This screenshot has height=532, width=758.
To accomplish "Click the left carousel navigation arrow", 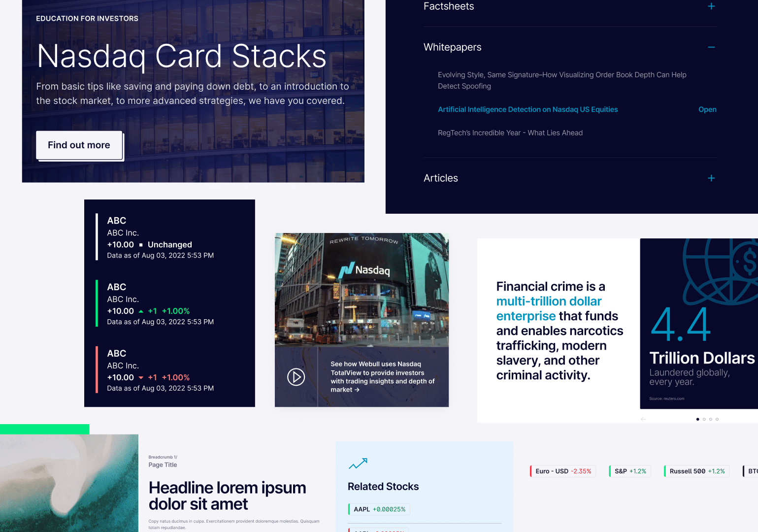I will pos(643,419).
